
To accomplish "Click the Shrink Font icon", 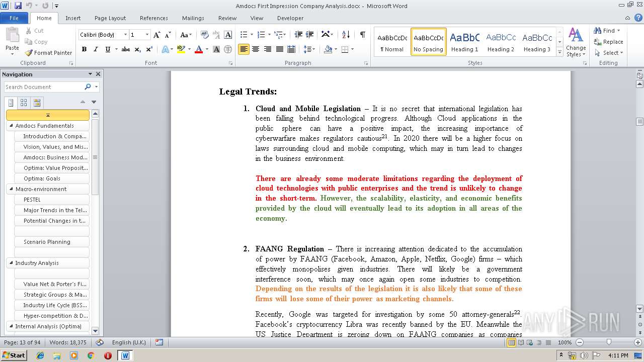I will [169, 35].
